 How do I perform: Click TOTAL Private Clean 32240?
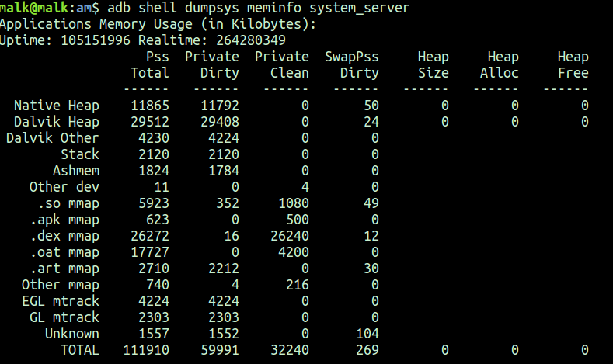click(290, 350)
